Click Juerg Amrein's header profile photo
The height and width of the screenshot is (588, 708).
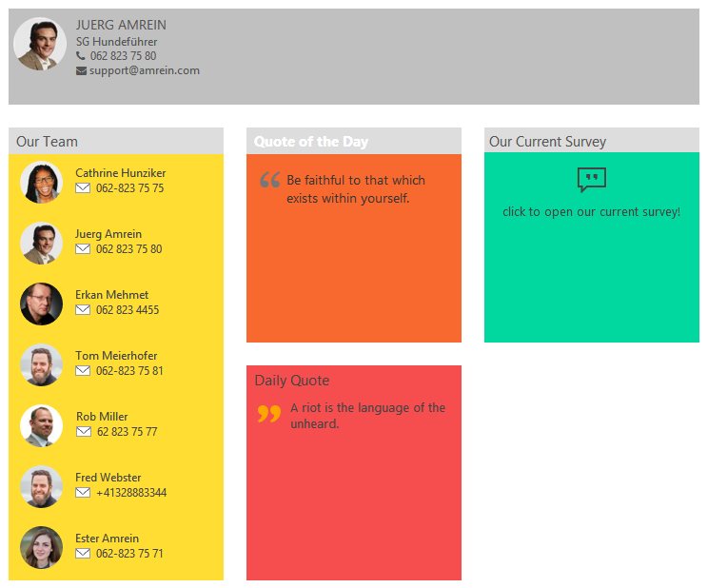click(40, 44)
